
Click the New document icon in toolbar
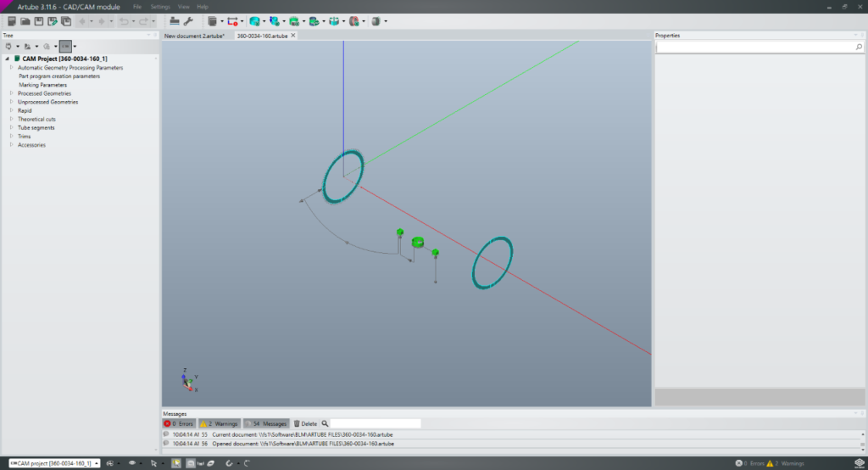point(12,20)
